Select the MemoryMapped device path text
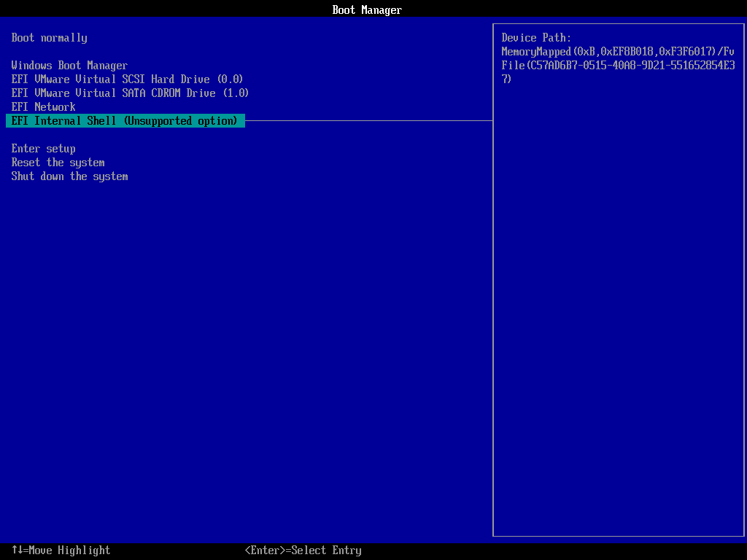Screen dimensions: 747x560 [616, 50]
